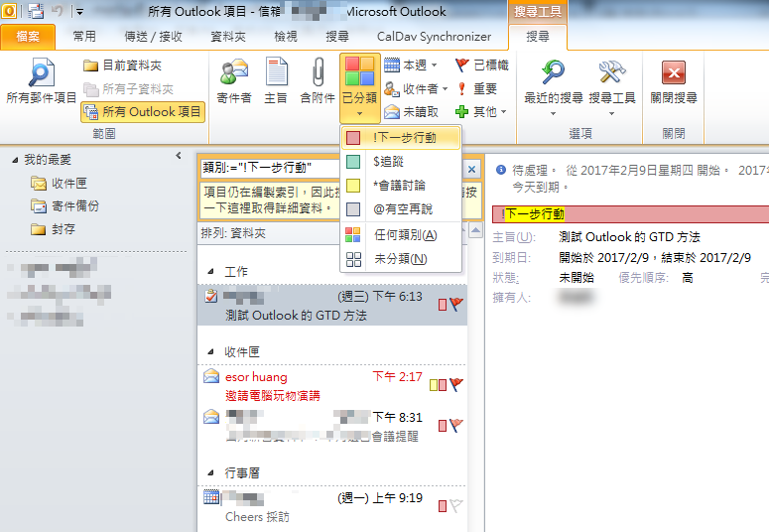Select 任何類別(A) menu entry

401,235
